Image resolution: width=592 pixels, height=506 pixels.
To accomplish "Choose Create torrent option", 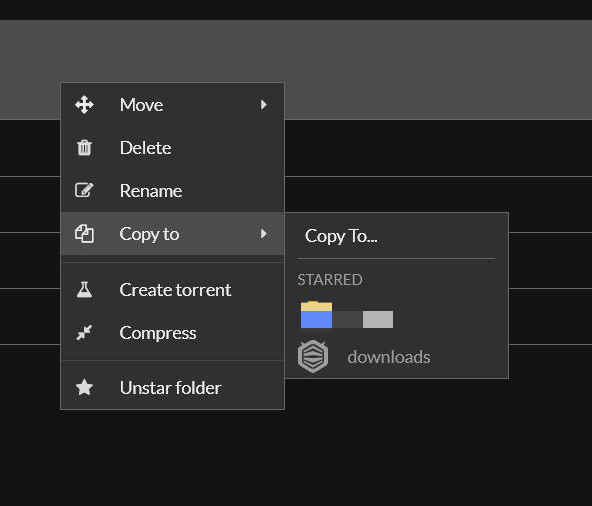I will point(173,290).
